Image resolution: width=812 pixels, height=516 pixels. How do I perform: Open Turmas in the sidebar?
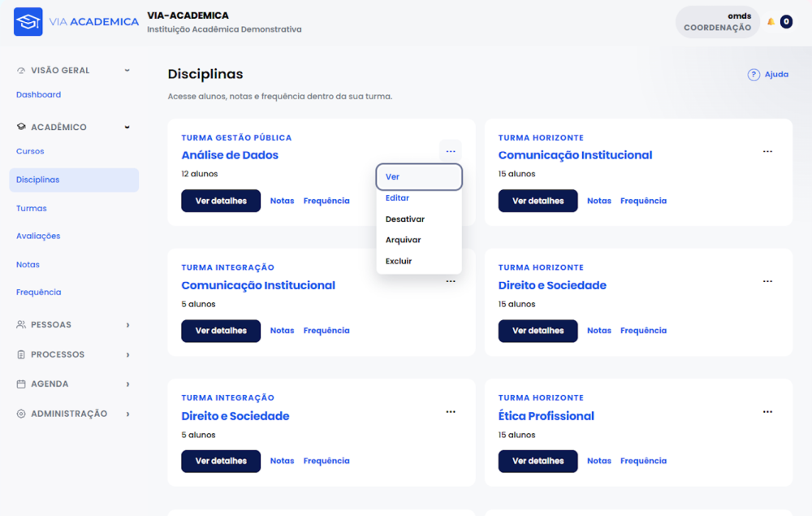pos(31,208)
